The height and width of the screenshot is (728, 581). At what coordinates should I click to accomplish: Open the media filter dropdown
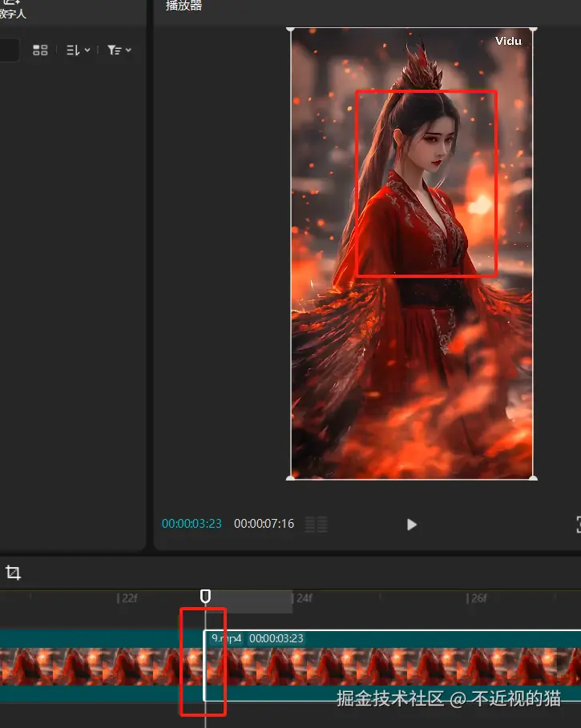[119, 50]
